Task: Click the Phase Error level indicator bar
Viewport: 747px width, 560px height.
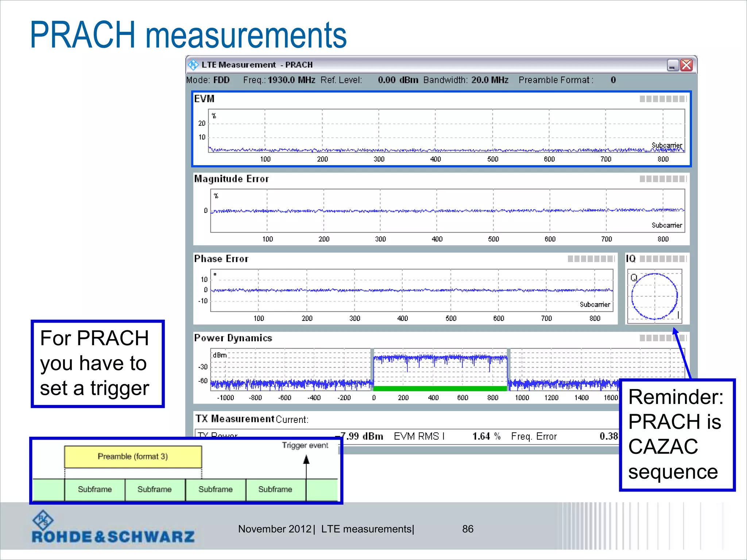Action: pos(591,258)
